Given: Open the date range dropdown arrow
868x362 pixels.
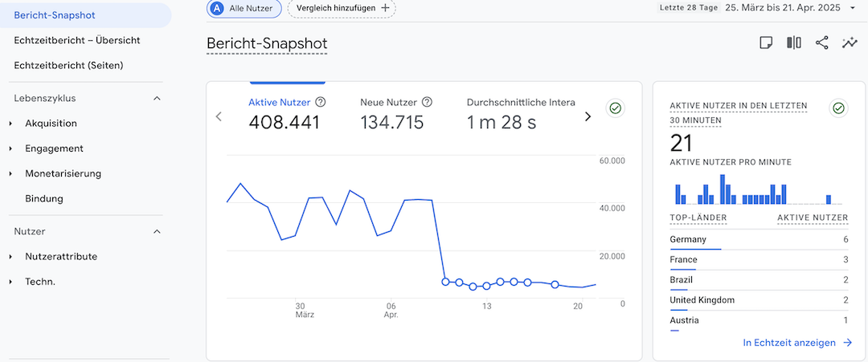Looking at the screenshot, I should [852, 8].
